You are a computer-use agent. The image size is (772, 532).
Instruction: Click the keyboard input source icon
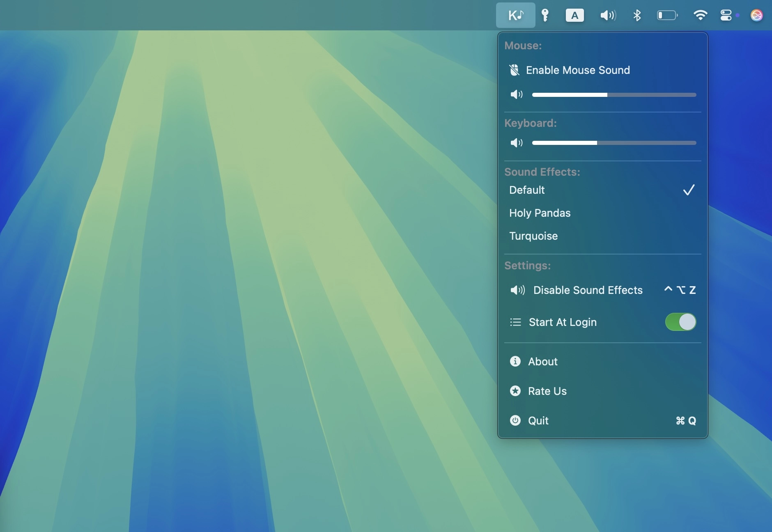tap(574, 15)
